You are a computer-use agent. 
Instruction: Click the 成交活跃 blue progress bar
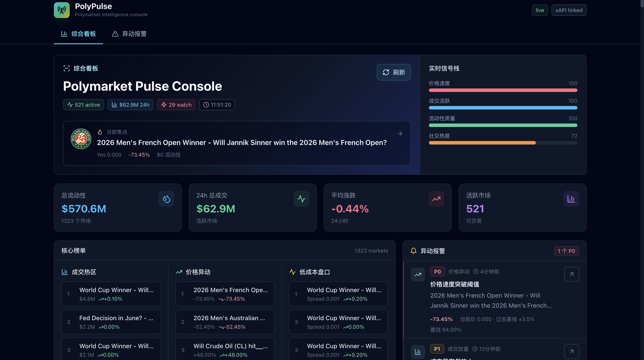coord(503,108)
